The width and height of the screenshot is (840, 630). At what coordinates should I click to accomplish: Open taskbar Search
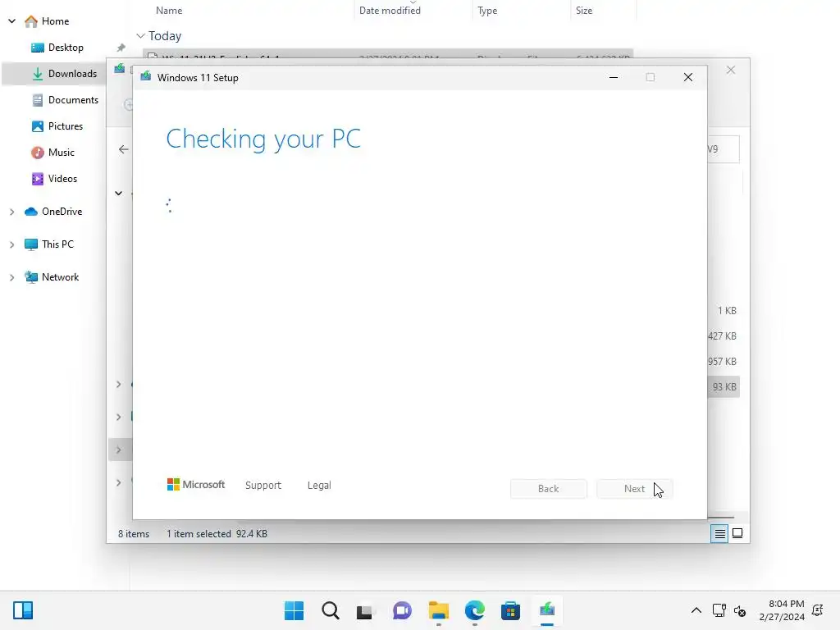click(331, 610)
